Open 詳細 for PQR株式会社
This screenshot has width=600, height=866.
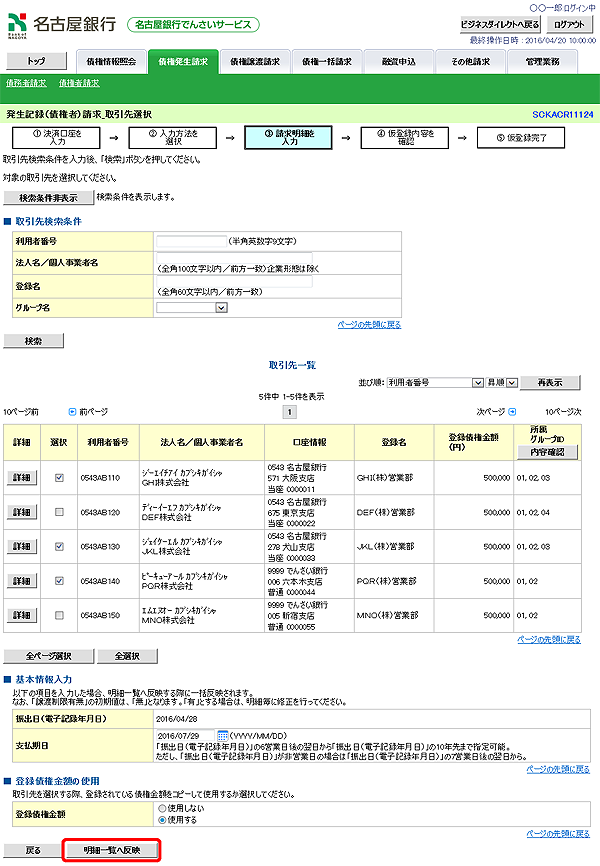(22, 581)
